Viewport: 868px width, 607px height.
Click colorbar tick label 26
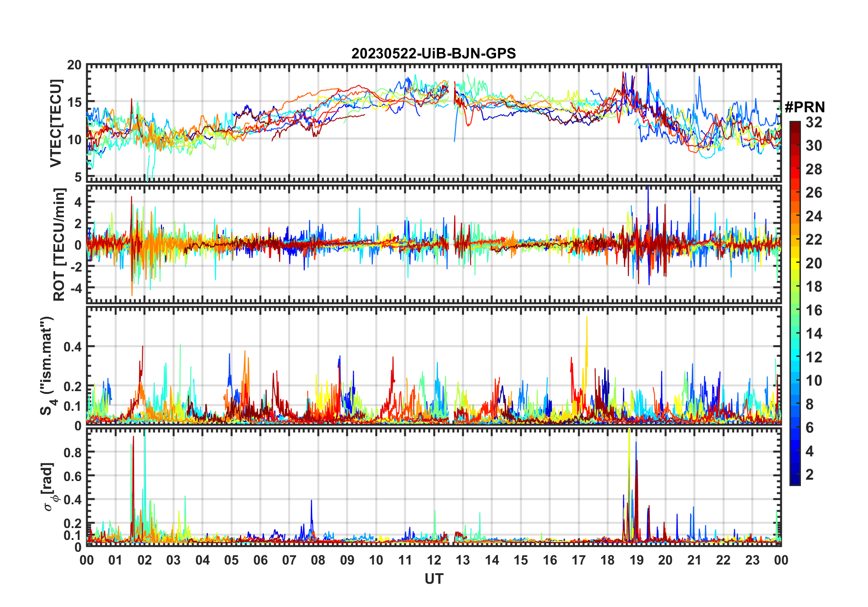tap(814, 193)
